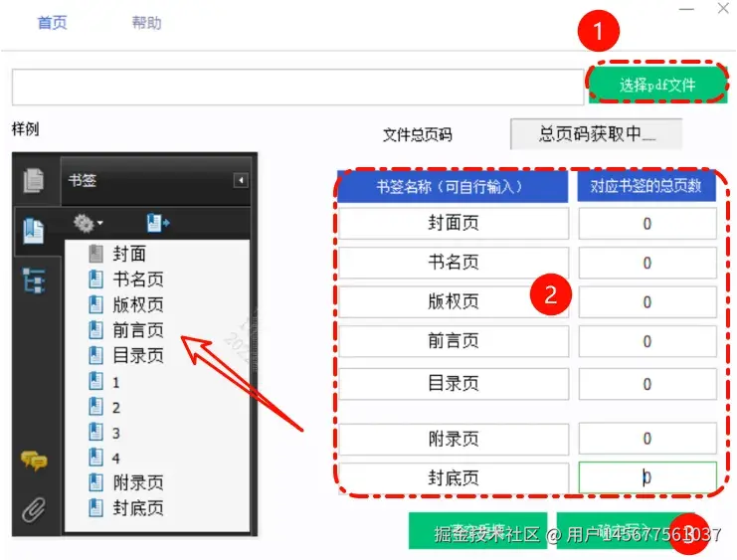Set page count for 封面页 row
This screenshot has height=560, width=737.
click(647, 224)
